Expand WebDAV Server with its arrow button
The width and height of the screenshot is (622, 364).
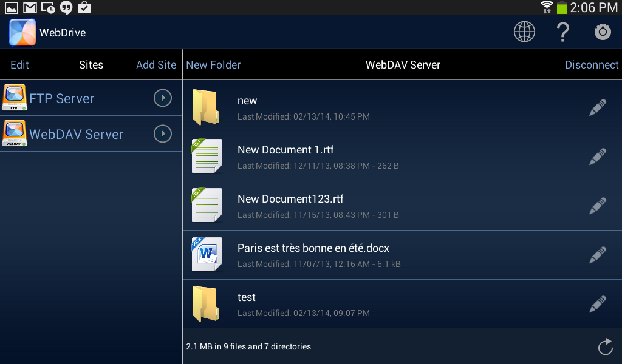click(163, 133)
